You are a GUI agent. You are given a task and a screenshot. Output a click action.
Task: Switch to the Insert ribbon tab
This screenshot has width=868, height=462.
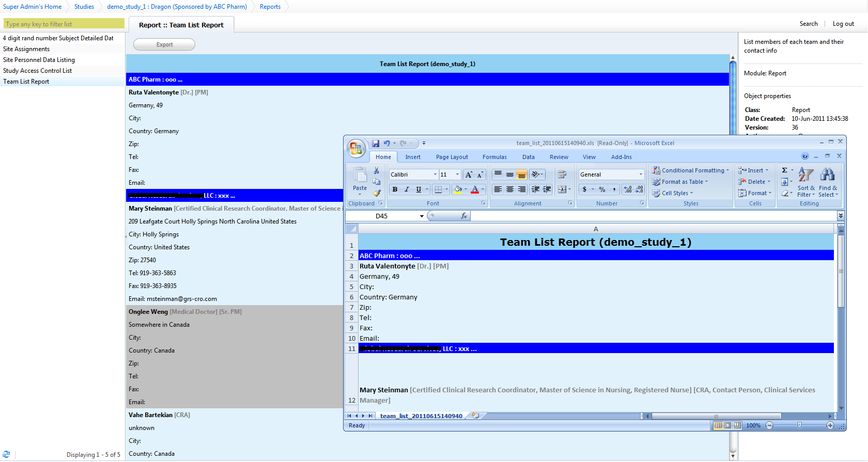(x=413, y=157)
